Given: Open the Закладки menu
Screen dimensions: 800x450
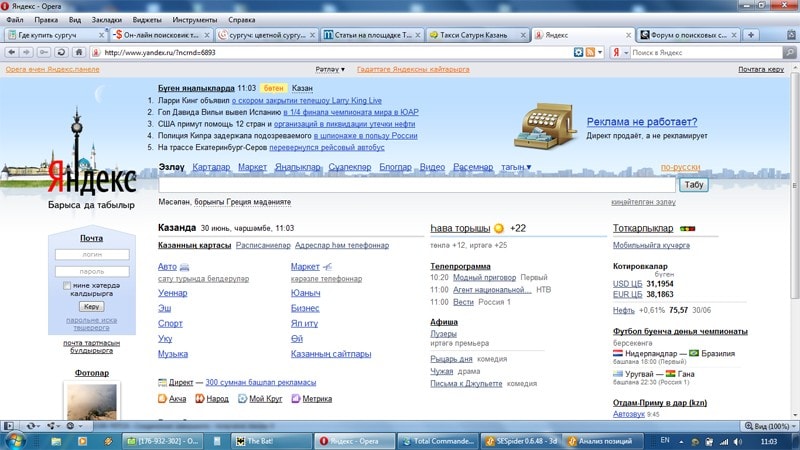Looking at the screenshot, I should point(107,20).
